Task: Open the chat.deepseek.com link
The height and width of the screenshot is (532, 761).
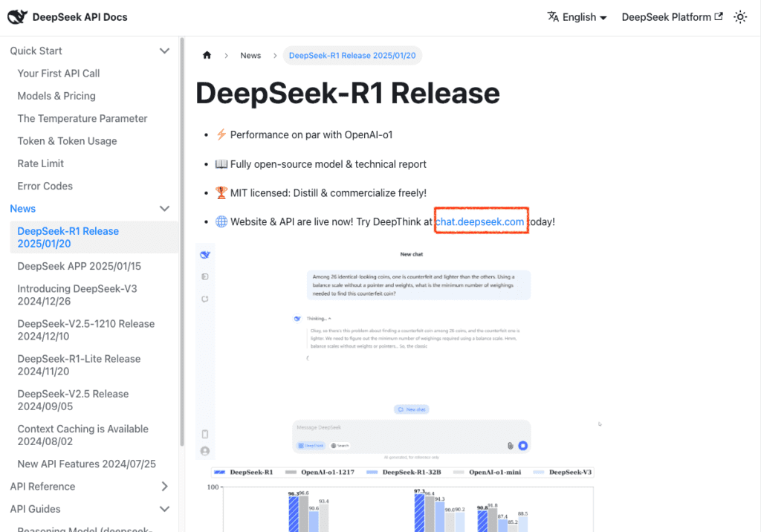Action: point(480,221)
